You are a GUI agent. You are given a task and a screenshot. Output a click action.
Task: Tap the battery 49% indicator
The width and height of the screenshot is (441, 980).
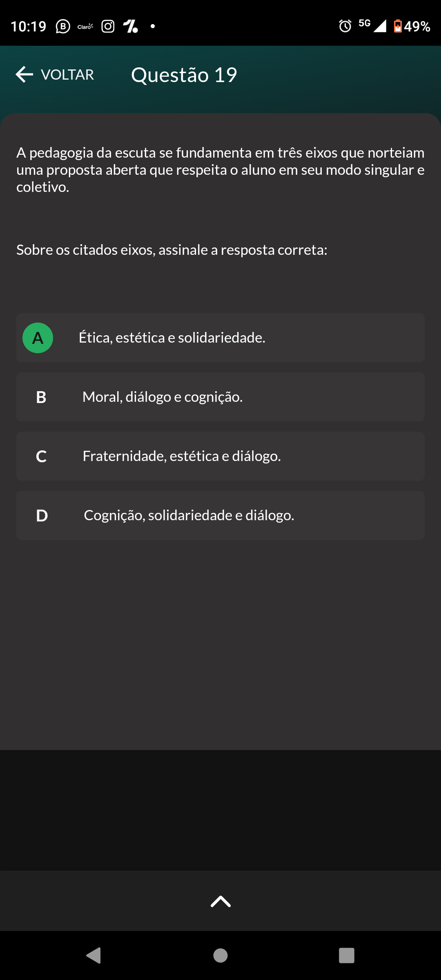(x=412, y=27)
